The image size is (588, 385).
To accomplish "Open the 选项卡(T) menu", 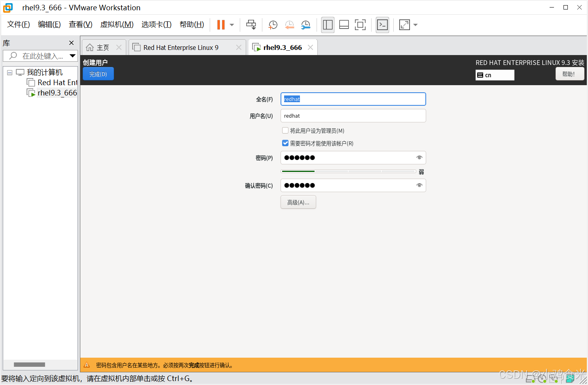I will click(157, 25).
